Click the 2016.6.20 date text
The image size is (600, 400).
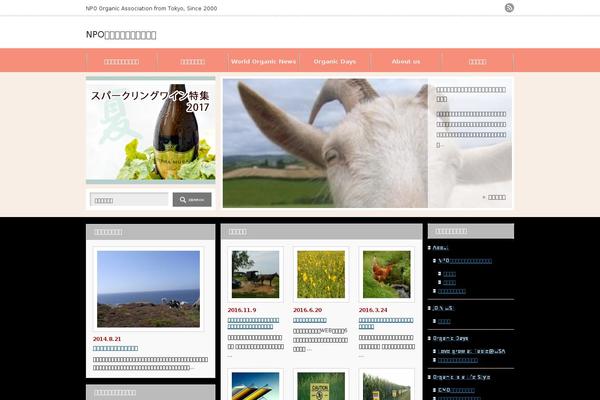[x=308, y=310]
